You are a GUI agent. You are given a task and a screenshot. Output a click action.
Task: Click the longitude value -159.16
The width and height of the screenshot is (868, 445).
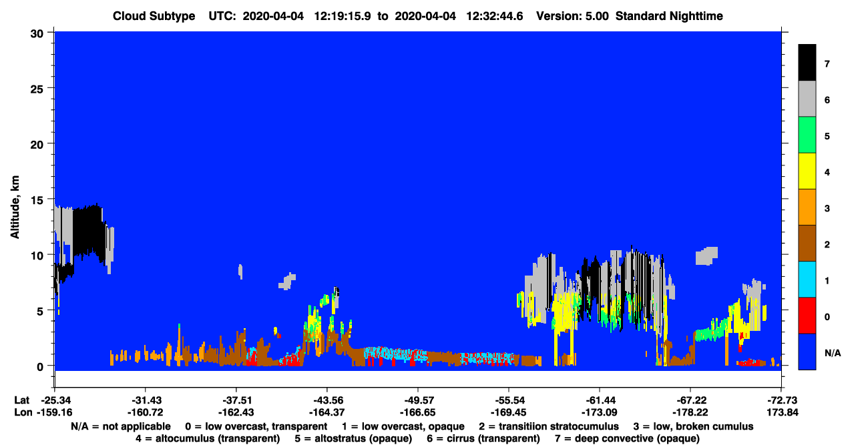point(54,412)
